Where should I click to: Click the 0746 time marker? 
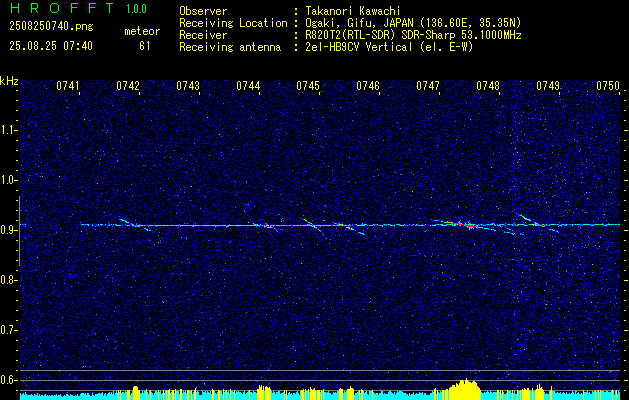point(368,85)
